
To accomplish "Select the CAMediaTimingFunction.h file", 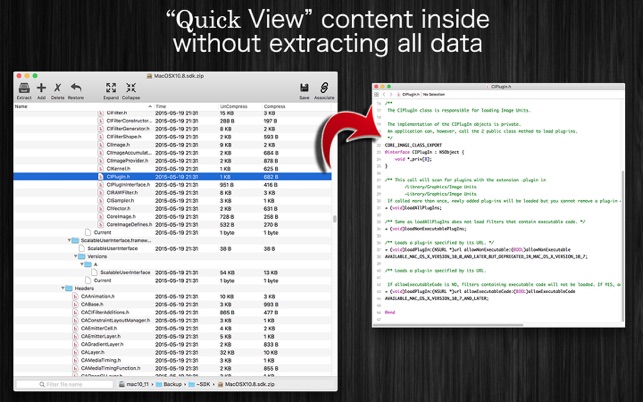I will (110, 368).
